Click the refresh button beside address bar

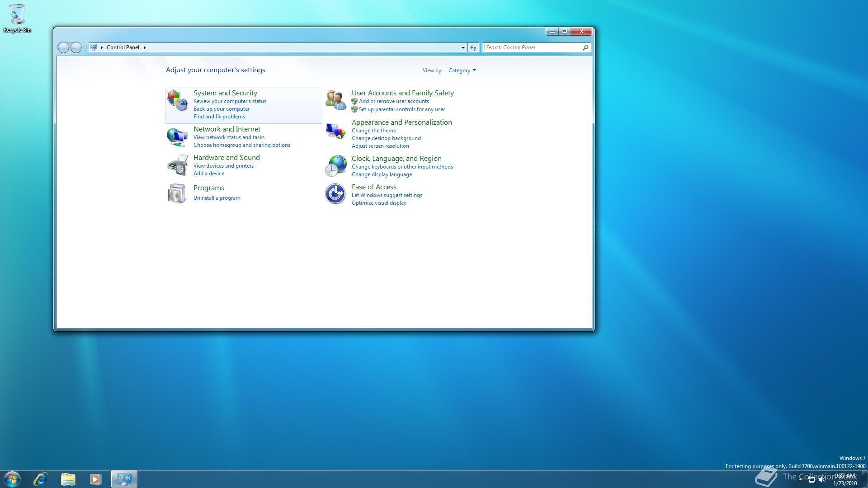(473, 47)
